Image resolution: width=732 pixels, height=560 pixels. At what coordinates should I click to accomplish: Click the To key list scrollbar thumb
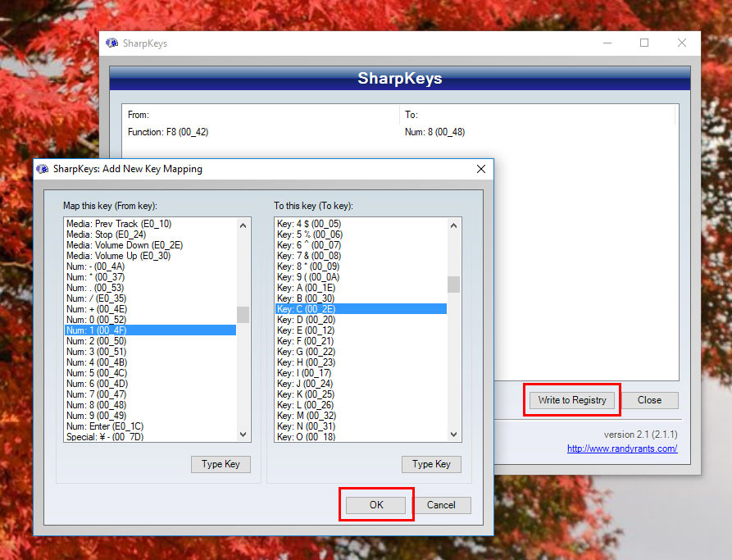click(x=453, y=285)
